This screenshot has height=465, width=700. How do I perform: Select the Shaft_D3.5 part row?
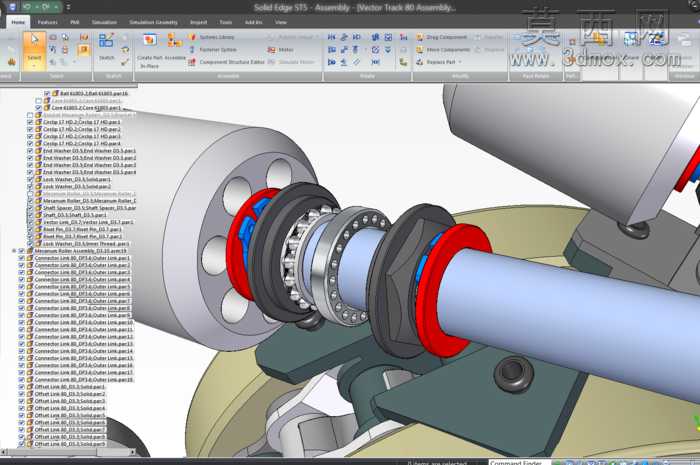pos(75,215)
